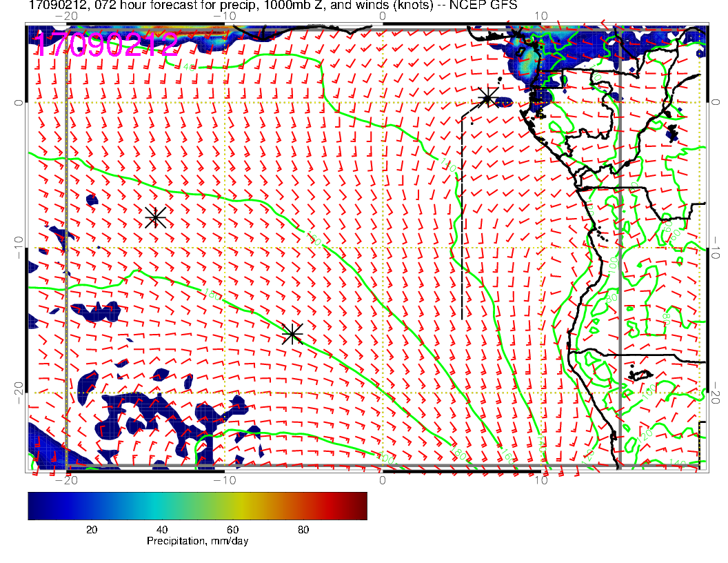Click the 80 tick label under colorbar
Viewport: 728px width, 563px height.
click(x=302, y=530)
